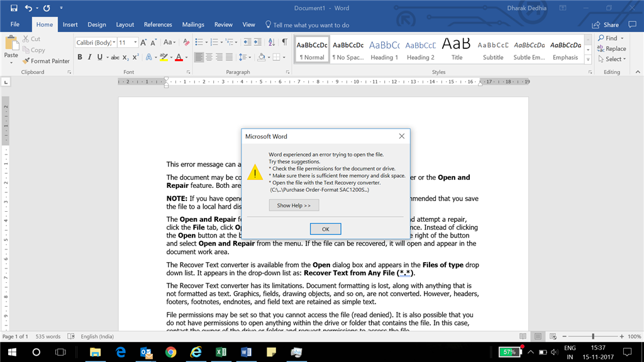Click the Sort A-Z icon
Image resolution: width=644 pixels, height=362 pixels.
pos(272,42)
